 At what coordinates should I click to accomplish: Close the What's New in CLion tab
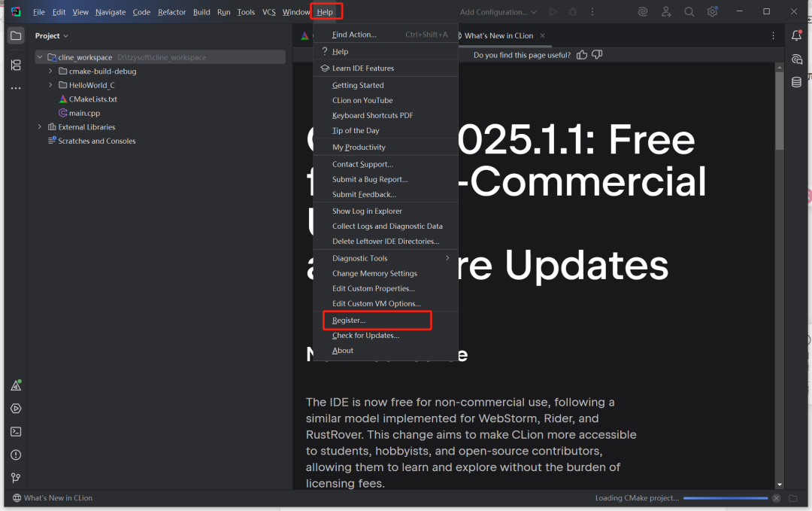(542, 36)
